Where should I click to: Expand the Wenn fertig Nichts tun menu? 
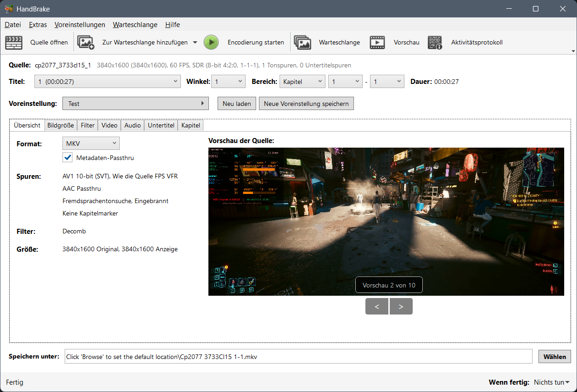(552, 382)
